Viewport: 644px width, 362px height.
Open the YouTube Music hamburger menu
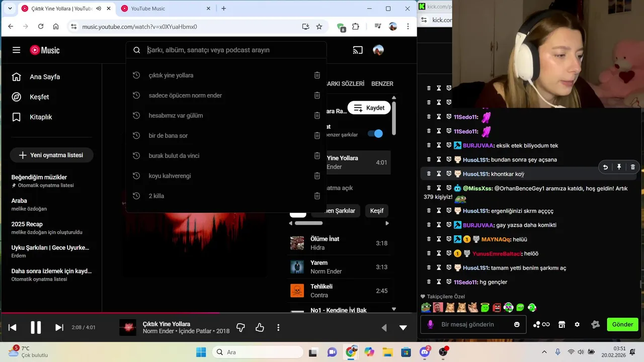[x=17, y=50]
